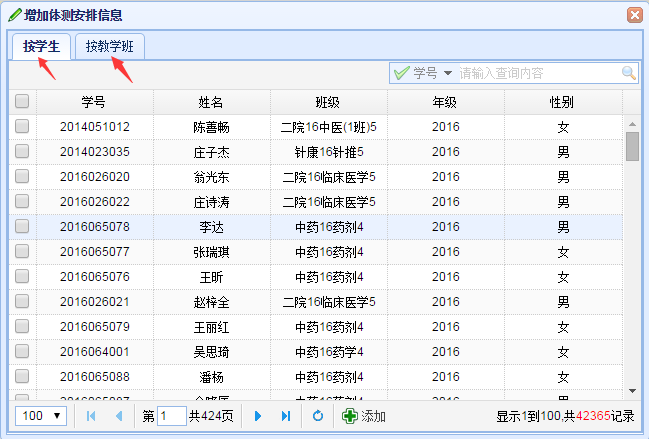Jump to the last page
The image size is (649, 439).
(x=286, y=416)
